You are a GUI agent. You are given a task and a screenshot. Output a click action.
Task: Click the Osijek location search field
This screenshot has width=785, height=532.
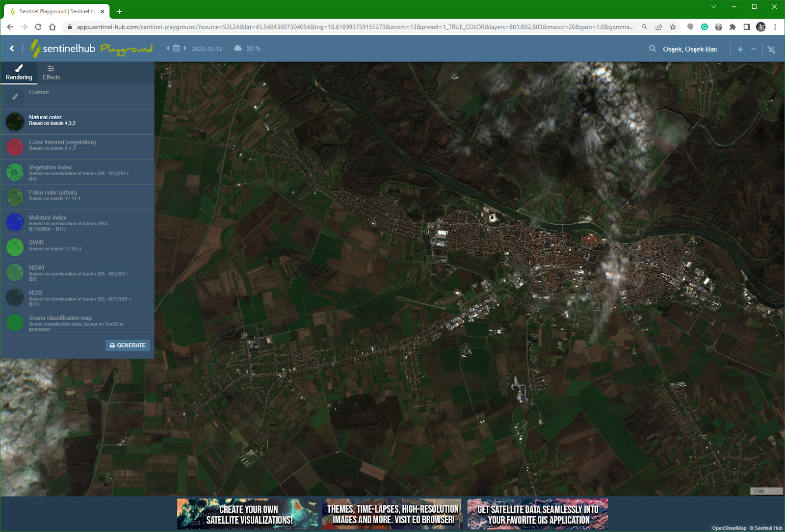690,49
